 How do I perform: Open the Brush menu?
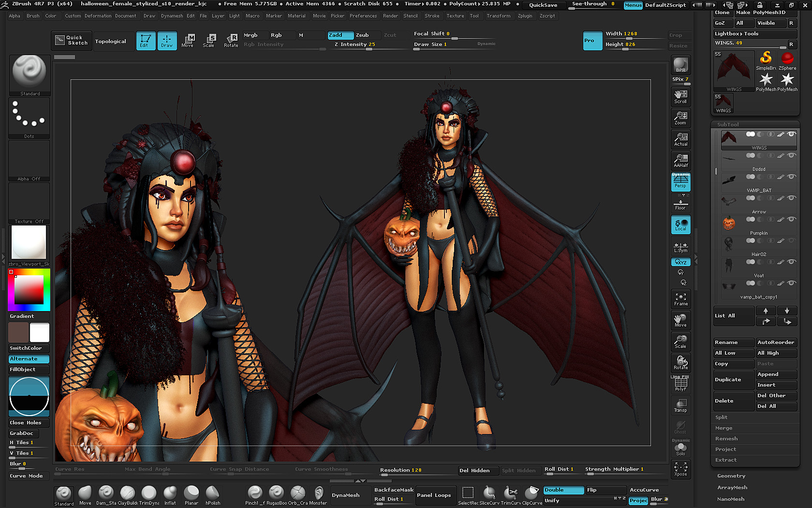pyautogui.click(x=33, y=16)
